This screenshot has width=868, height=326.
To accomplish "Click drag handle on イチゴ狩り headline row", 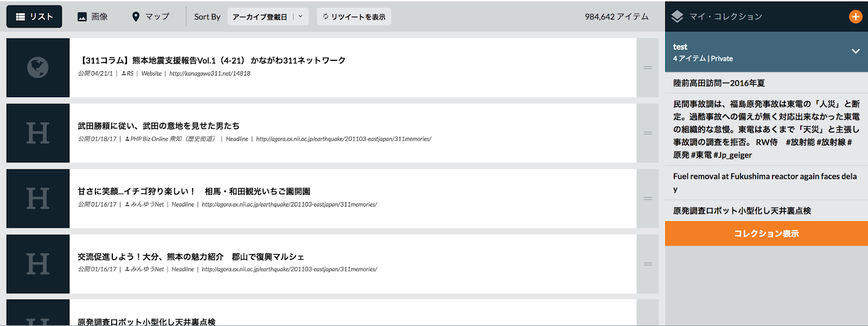I will point(647,199).
